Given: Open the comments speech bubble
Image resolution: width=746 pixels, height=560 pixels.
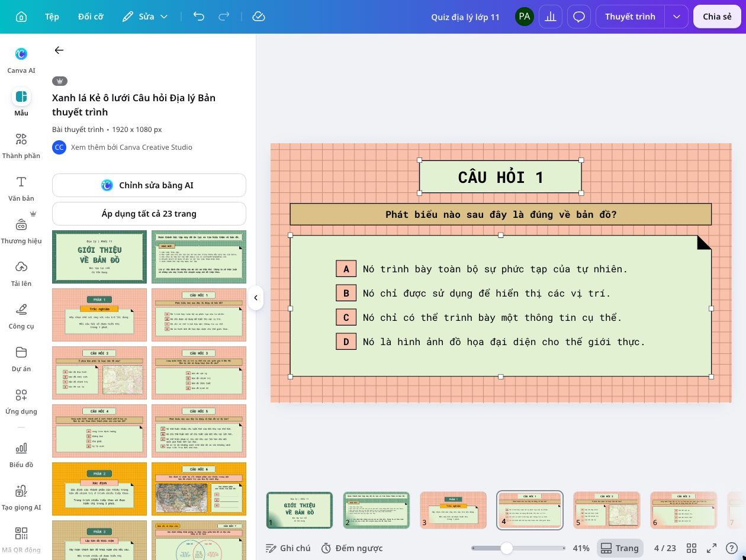Looking at the screenshot, I should click(579, 17).
